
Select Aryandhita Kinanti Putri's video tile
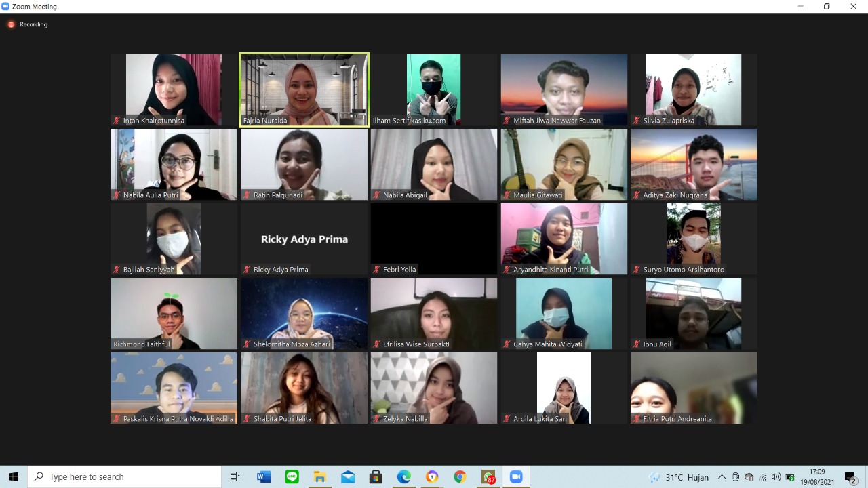[564, 239]
